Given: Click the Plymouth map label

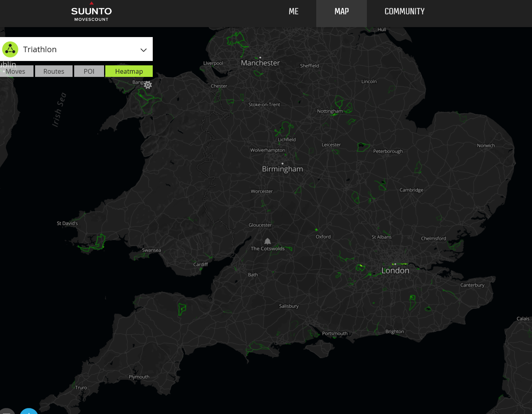Looking at the screenshot, I should click(139, 377).
